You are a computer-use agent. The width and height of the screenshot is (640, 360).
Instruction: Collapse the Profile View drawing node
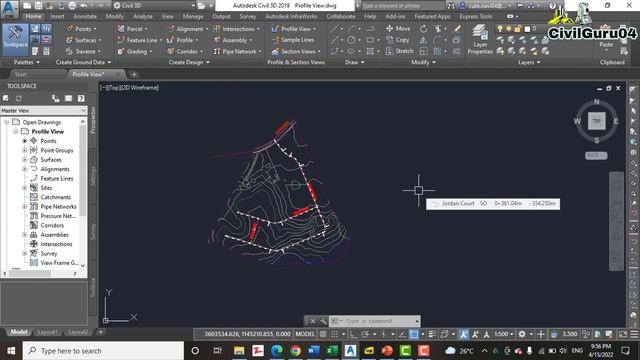pyautogui.click(x=16, y=131)
